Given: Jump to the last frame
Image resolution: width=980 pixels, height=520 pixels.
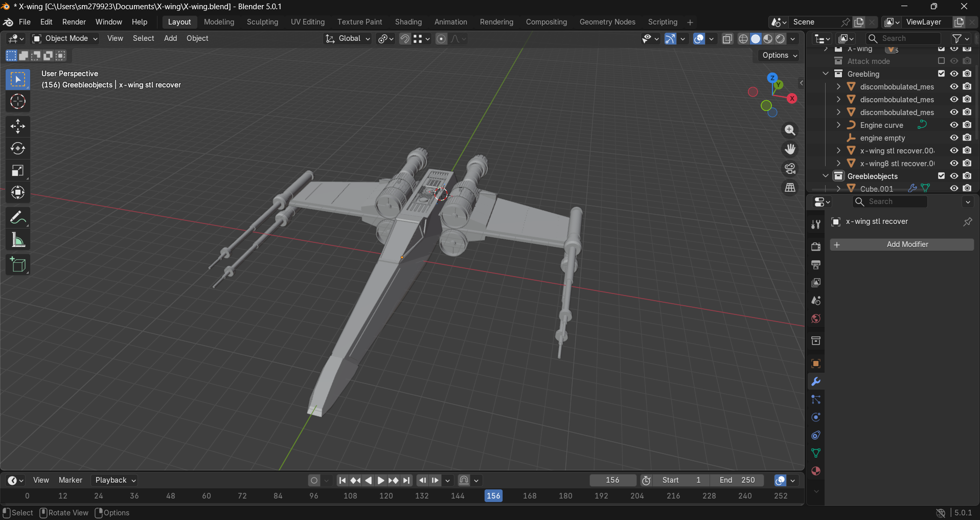Looking at the screenshot, I should coord(406,480).
